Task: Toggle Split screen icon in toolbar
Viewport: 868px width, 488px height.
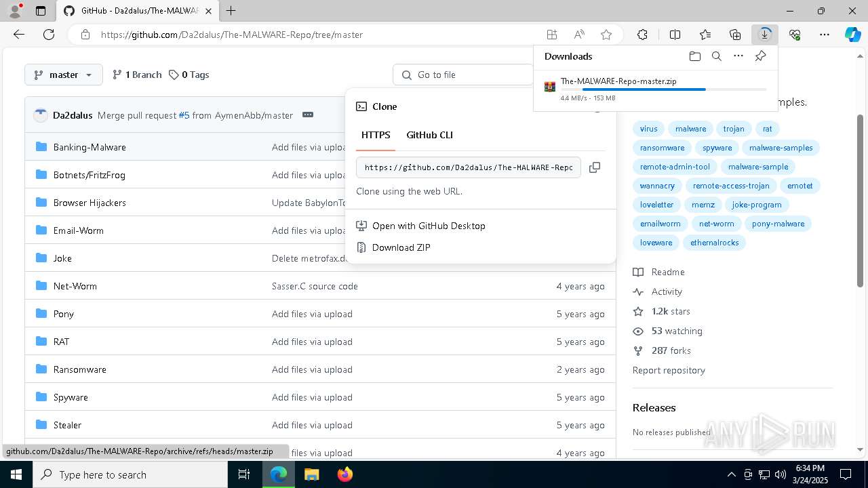Action: click(x=675, y=35)
